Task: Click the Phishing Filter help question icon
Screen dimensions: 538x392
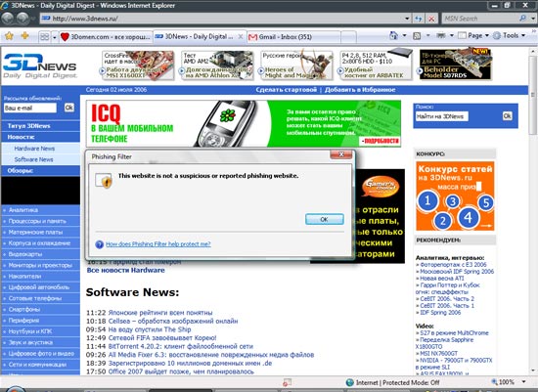Action: point(99,244)
